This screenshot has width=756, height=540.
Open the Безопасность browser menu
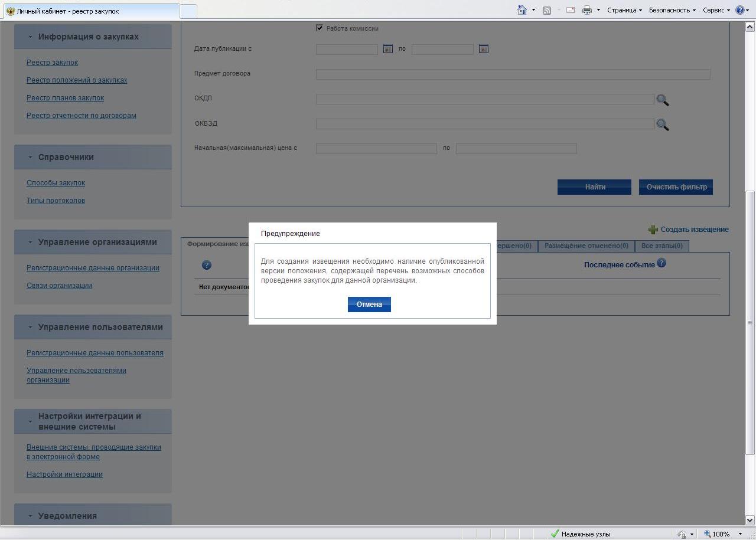[672, 10]
